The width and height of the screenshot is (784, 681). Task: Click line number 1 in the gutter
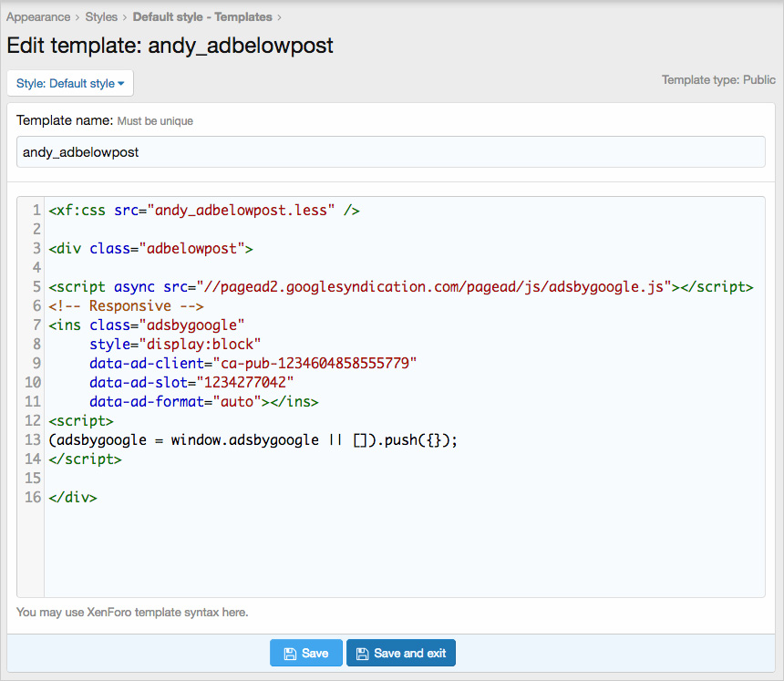pos(36,211)
